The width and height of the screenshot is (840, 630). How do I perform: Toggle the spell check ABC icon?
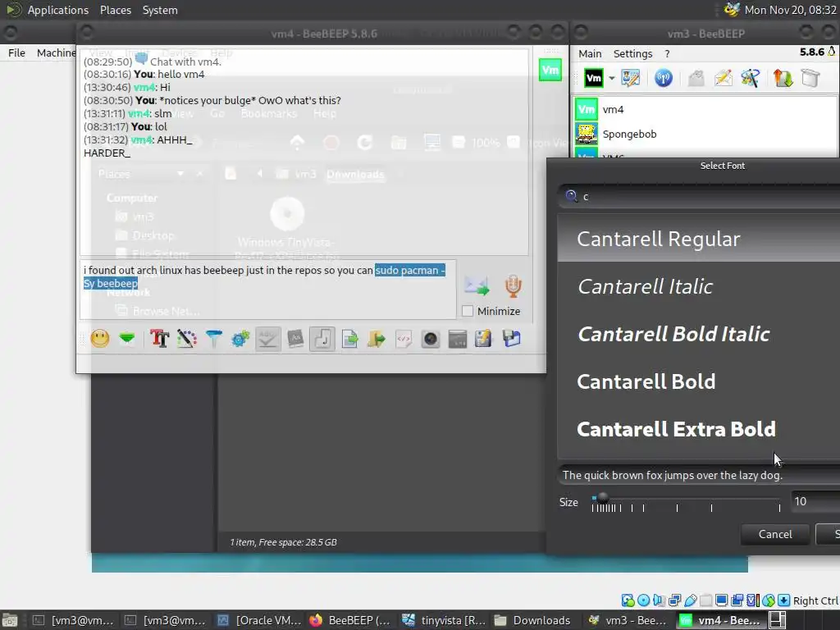pos(268,339)
